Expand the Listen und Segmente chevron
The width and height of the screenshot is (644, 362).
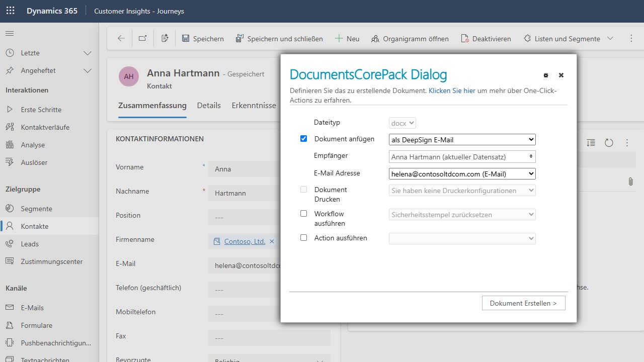pyautogui.click(x=610, y=39)
